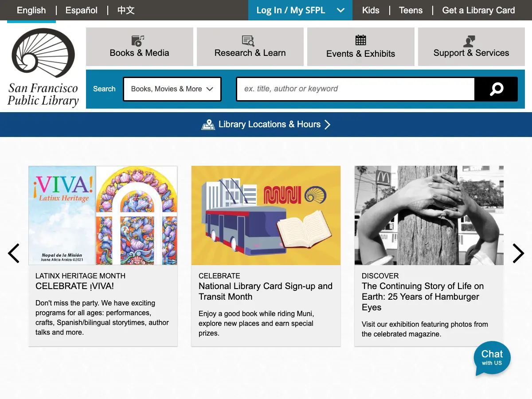Switch language to English
Screen dimensions: 532x399
click(31, 10)
